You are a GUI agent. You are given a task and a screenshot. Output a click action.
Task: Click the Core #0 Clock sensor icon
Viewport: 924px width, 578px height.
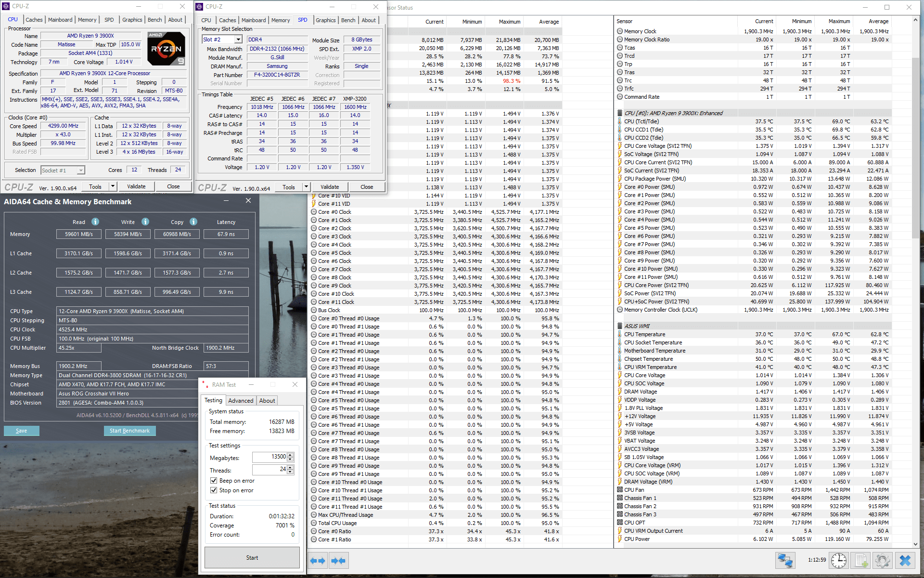click(x=314, y=212)
